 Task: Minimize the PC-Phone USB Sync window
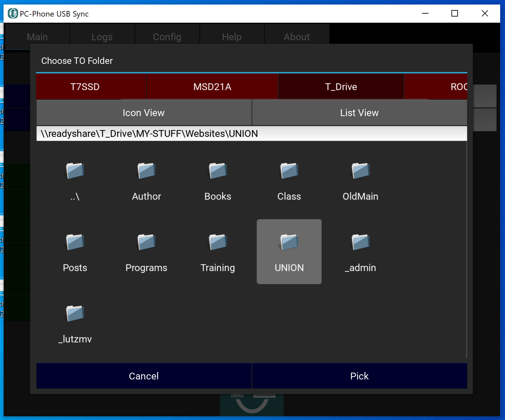(425, 13)
